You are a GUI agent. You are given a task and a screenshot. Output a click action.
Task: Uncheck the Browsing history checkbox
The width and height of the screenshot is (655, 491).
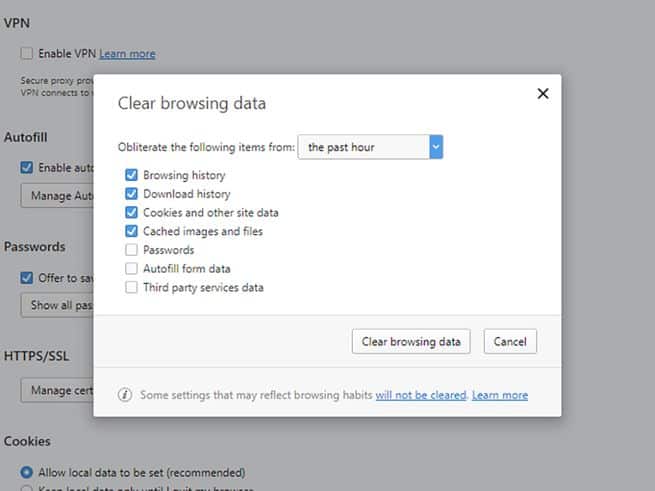click(131, 175)
